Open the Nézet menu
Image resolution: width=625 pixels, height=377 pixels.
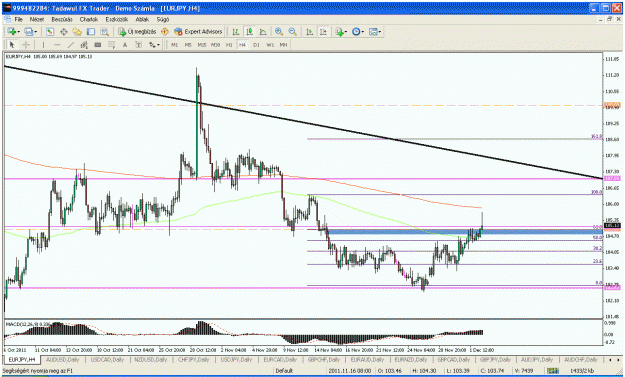(37, 19)
